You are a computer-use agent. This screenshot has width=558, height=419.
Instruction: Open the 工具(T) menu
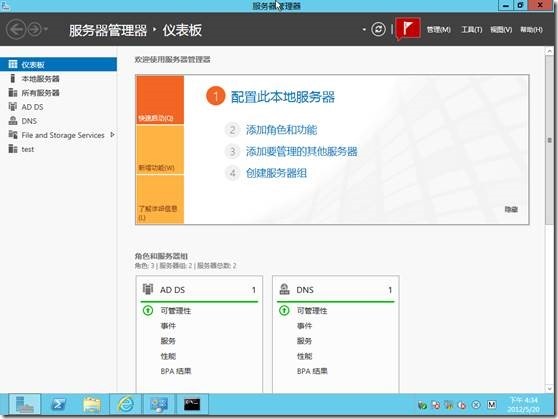click(472, 30)
